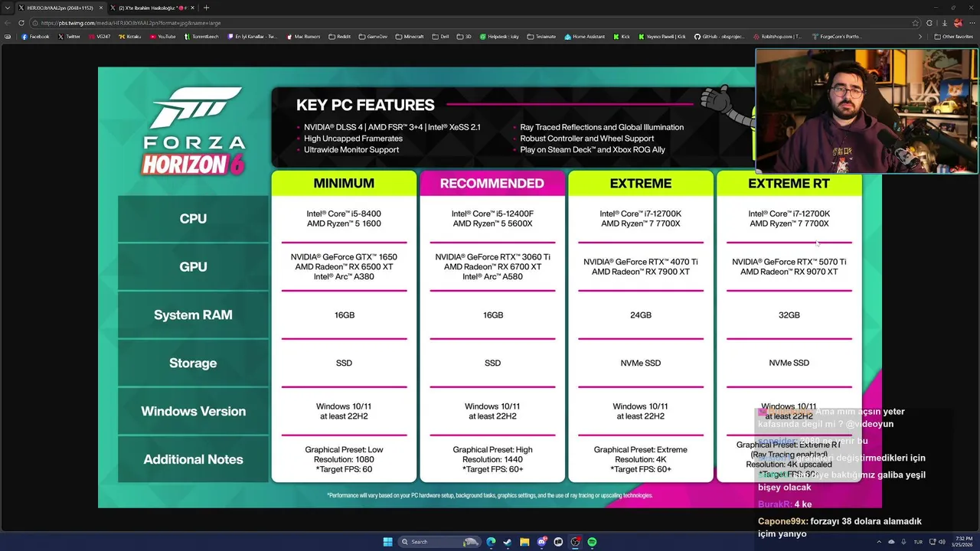Open the YouTube bookmark
This screenshot has height=551, width=980.
point(162,36)
